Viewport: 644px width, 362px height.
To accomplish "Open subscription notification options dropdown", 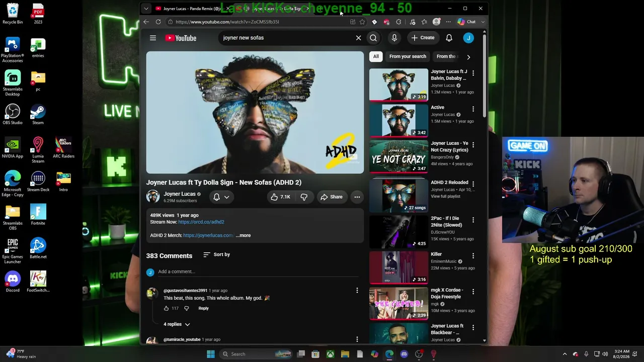I will click(221, 197).
